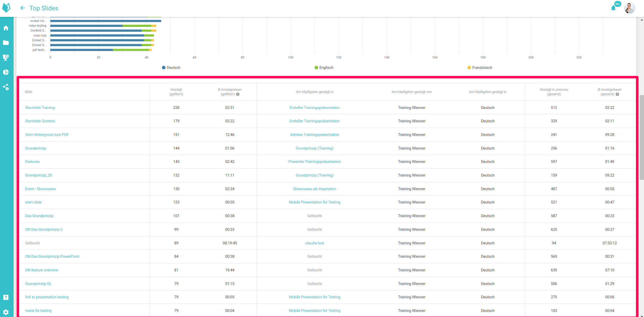This screenshot has height=317, width=644.
Task: Open Mobile Presentation for Testing in link to presentation row
Action: pos(315,297)
